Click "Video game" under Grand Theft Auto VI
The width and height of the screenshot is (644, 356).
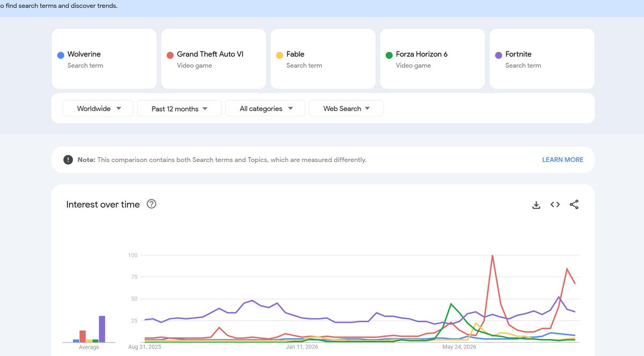pos(194,65)
